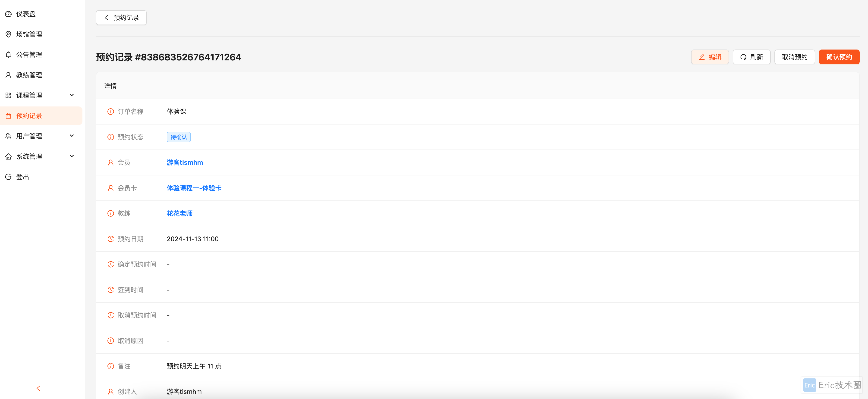The image size is (868, 399).
Task: Expand the 课程管理 submenu chevron
Action: (72, 95)
